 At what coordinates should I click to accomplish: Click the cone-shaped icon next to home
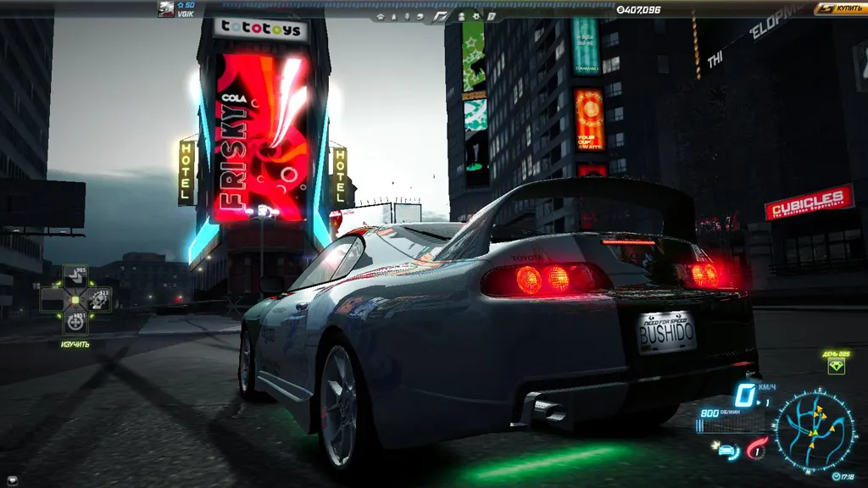pyautogui.click(x=394, y=17)
